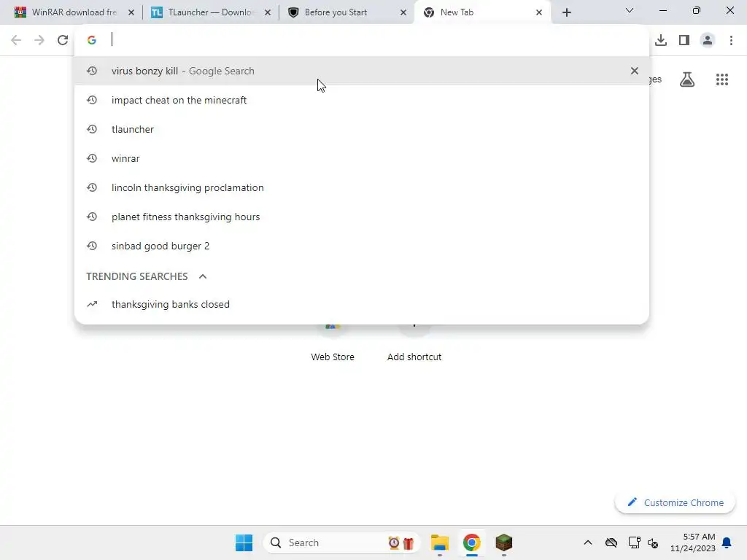Click the Chrome taskbar icon

click(x=472, y=542)
